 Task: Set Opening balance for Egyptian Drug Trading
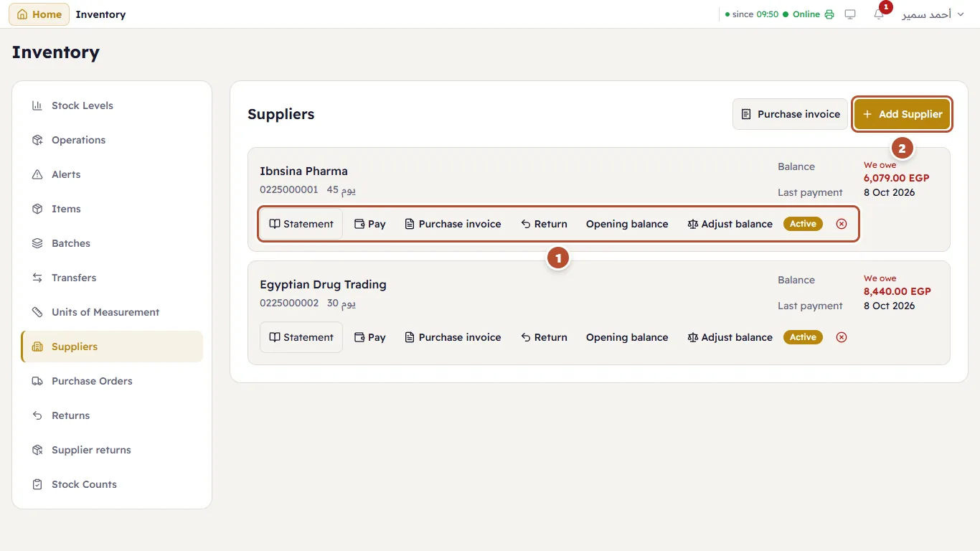[627, 337]
